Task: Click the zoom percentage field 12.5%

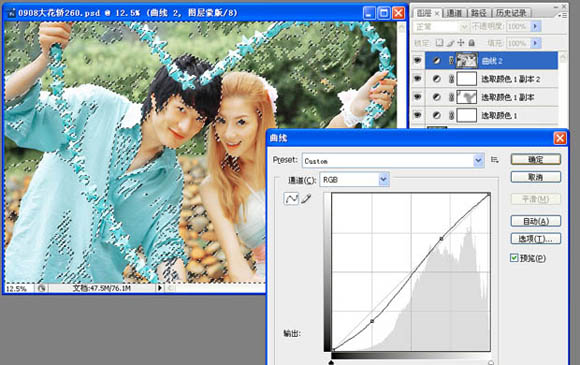Action: 17,288
